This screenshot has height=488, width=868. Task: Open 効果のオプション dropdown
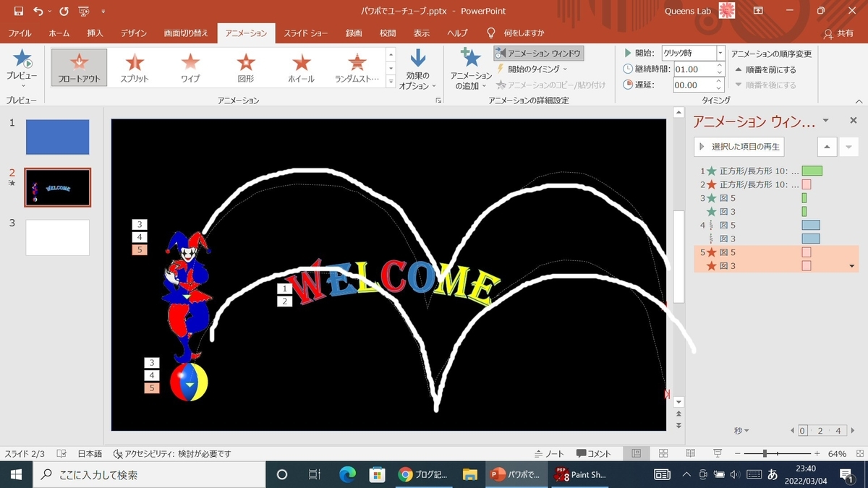pos(418,69)
